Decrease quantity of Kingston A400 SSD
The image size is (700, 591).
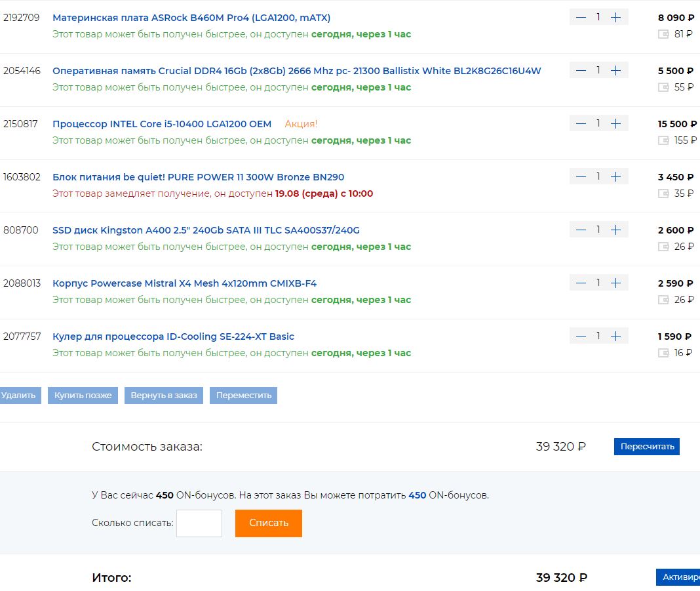pos(580,230)
